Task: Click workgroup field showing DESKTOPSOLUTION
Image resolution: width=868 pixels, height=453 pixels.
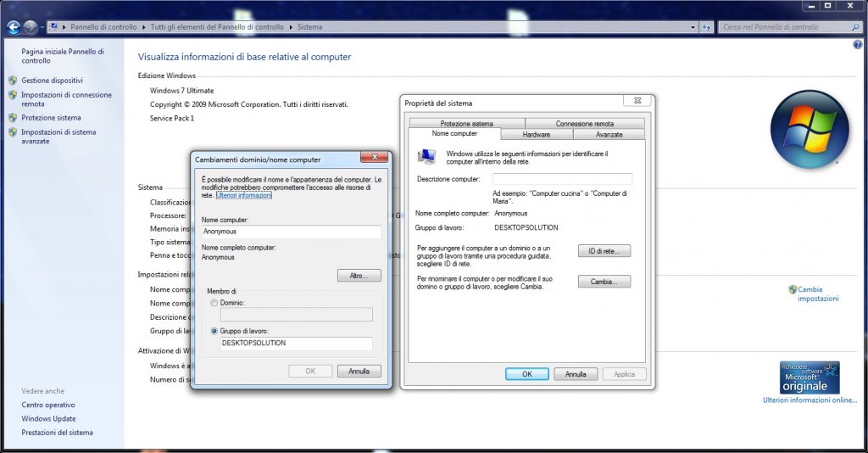Action: click(x=296, y=344)
